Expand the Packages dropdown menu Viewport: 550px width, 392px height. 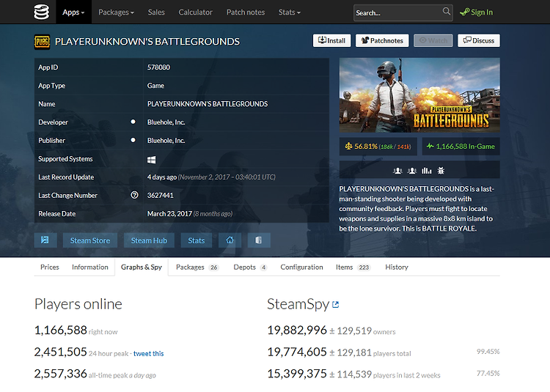coord(116,12)
